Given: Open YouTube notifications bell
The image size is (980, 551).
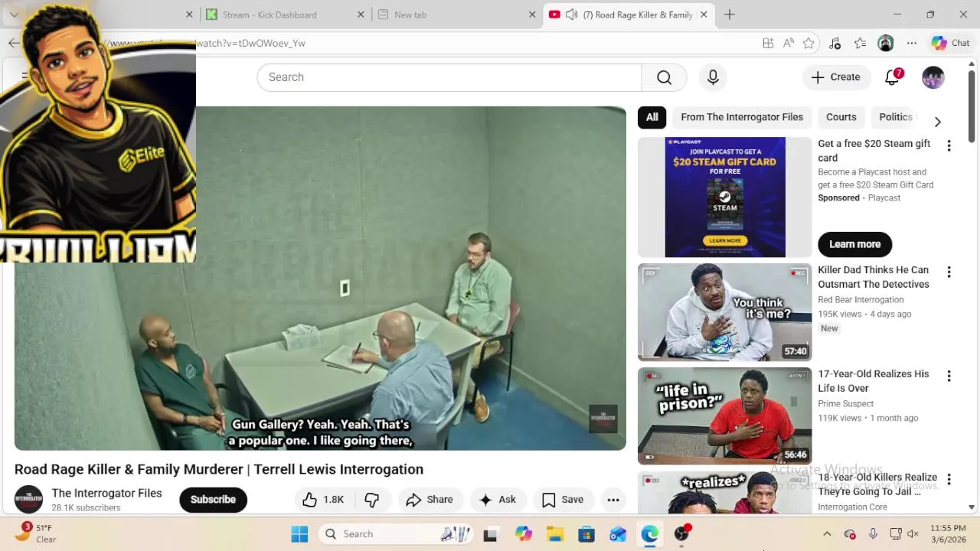Looking at the screenshot, I should pos(892,77).
